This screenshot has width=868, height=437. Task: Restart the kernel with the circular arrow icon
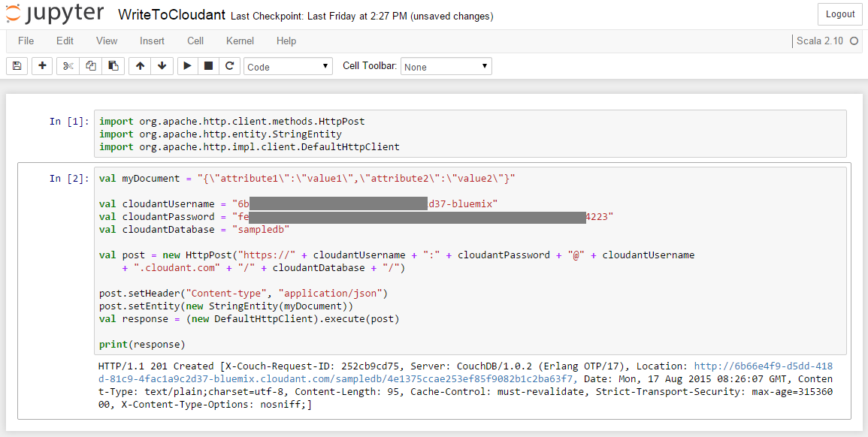coord(230,66)
